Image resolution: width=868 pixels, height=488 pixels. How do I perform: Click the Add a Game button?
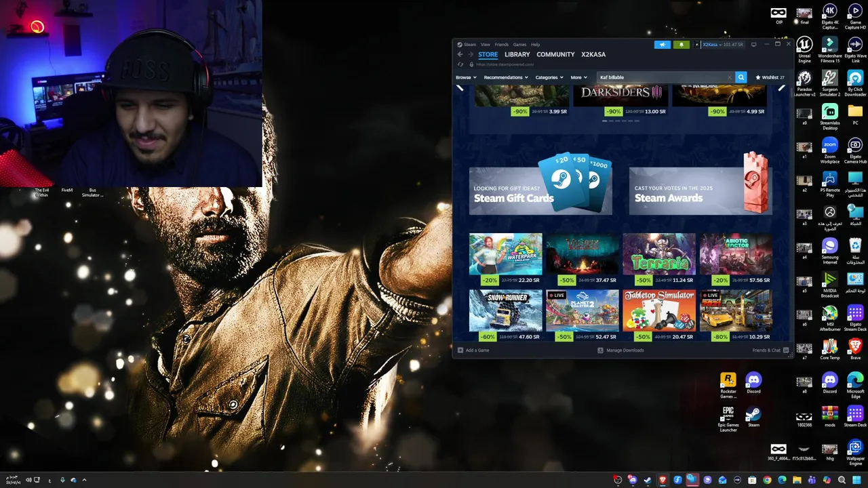(473, 350)
